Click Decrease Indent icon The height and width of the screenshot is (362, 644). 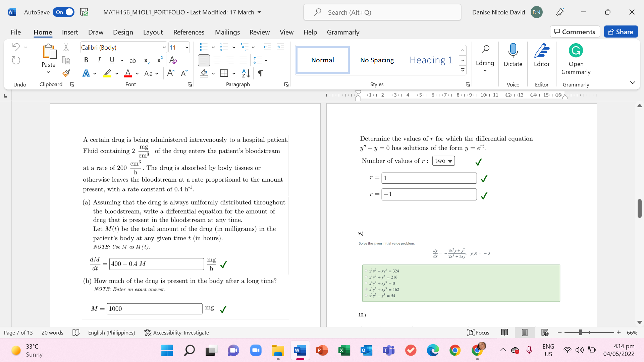267,47
